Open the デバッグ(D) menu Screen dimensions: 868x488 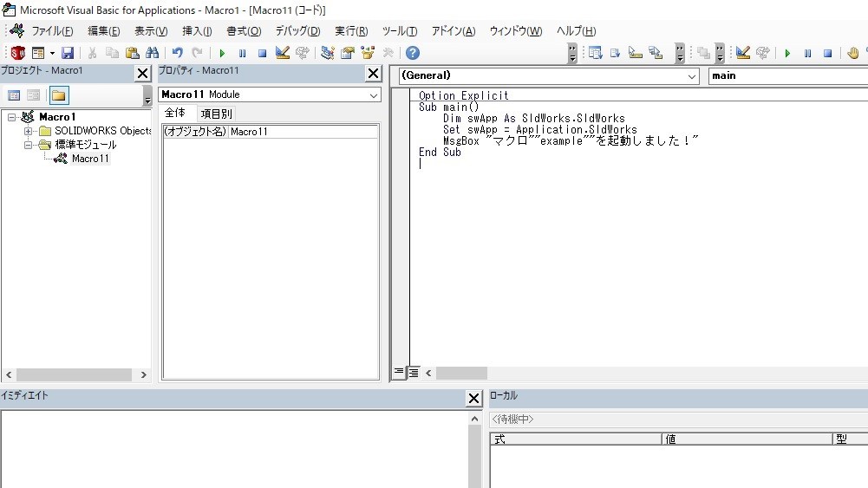(x=297, y=31)
